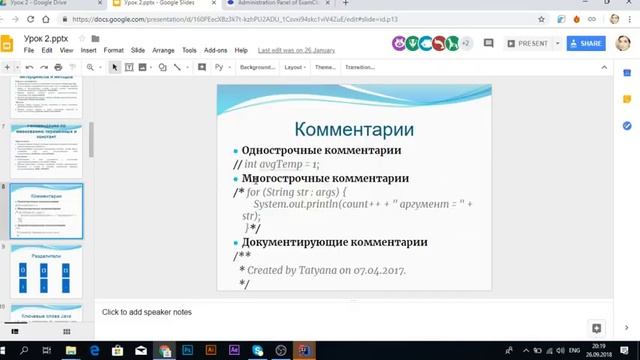Image resolution: width=640 pixels, height=360 pixels.
Task: Click the Insert image icon
Action: pyautogui.click(x=142, y=67)
